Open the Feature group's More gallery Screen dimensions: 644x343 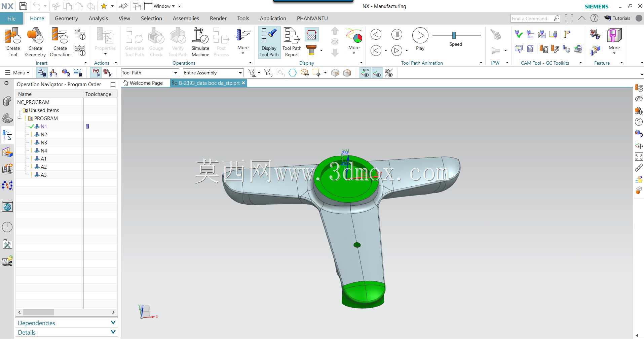[614, 40]
